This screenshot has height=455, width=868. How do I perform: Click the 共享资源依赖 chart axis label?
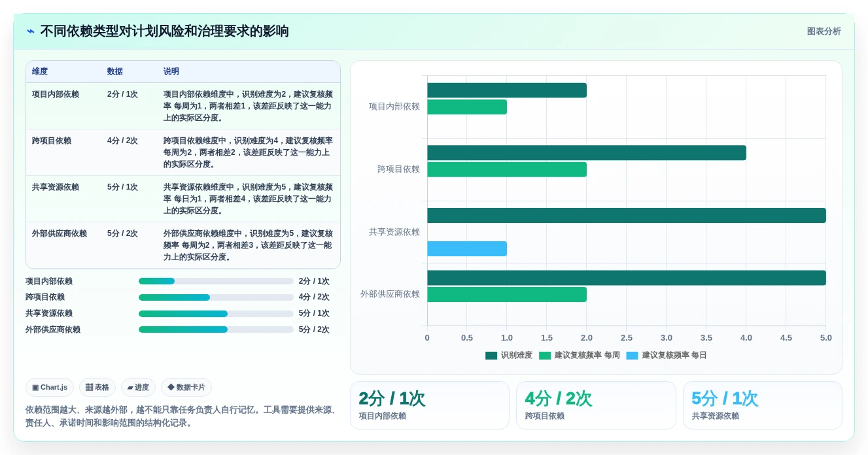[394, 232]
